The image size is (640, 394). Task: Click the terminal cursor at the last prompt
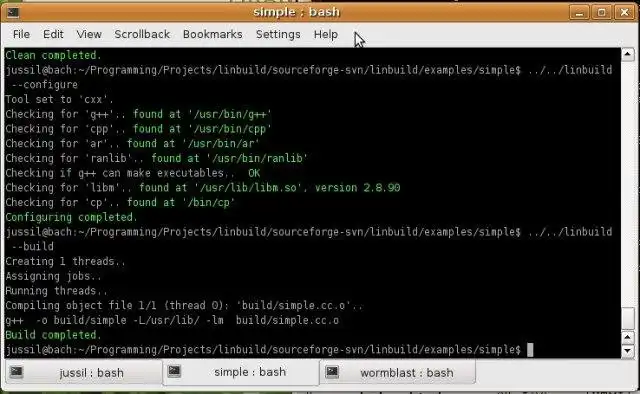[530, 350]
